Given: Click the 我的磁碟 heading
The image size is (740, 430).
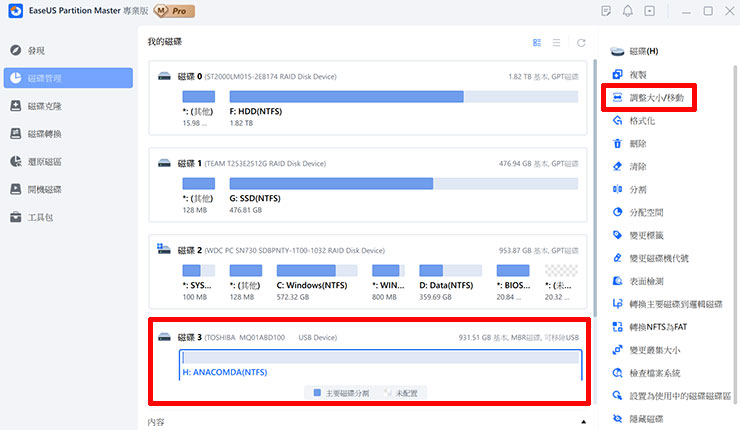Looking at the screenshot, I should tap(165, 42).
